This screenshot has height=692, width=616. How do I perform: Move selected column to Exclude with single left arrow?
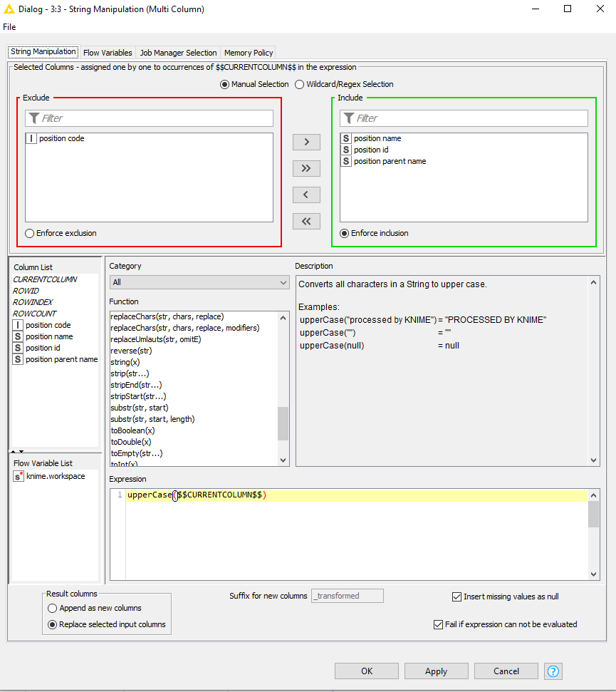(306, 195)
